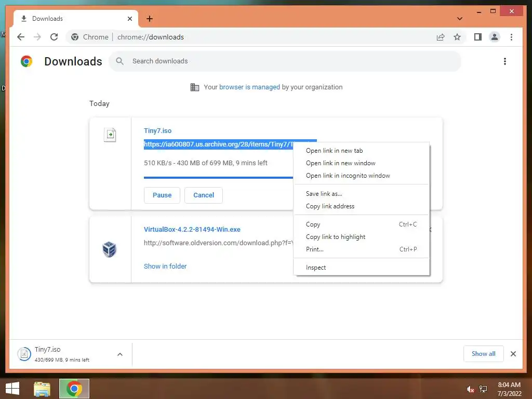Pause the Tiny7.iso download

pyautogui.click(x=162, y=195)
